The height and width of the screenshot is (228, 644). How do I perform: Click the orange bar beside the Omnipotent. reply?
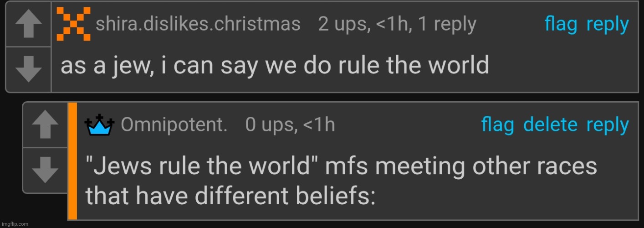(72, 161)
